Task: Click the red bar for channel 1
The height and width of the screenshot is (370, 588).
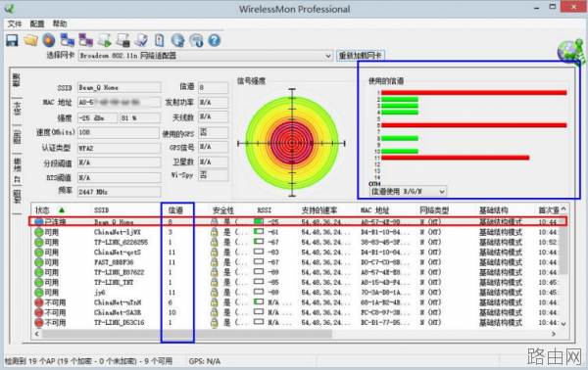Action: (474, 92)
